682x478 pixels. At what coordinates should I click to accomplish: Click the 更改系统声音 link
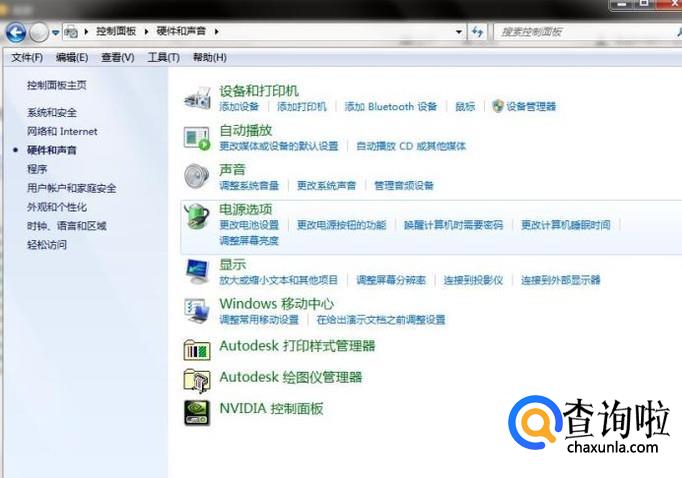point(326,186)
